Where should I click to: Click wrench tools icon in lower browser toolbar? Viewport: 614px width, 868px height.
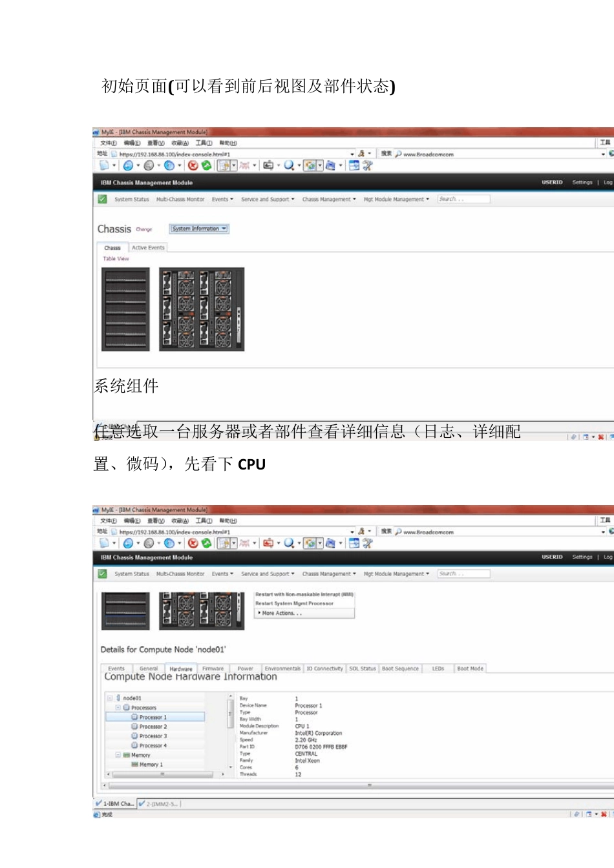367,543
